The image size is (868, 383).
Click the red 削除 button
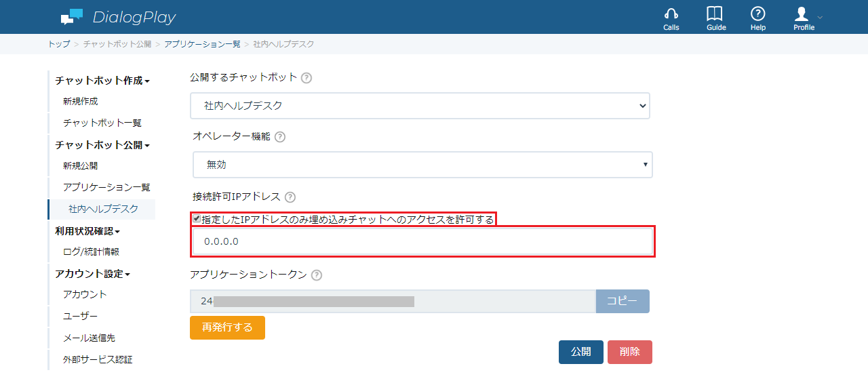(630, 352)
